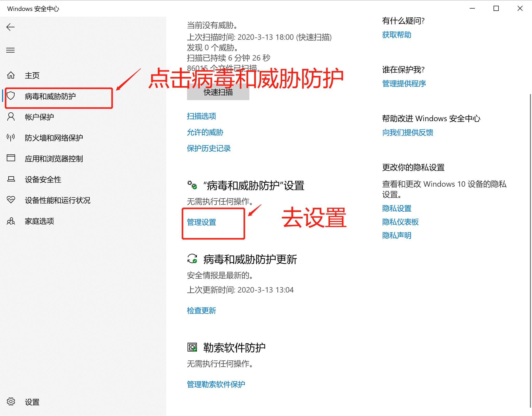Open the 允许的威胁 link
Viewport: 532px width, 416px height.
(205, 132)
